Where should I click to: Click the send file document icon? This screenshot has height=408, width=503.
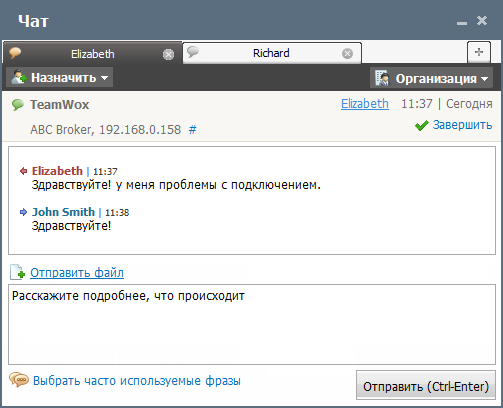(x=17, y=272)
